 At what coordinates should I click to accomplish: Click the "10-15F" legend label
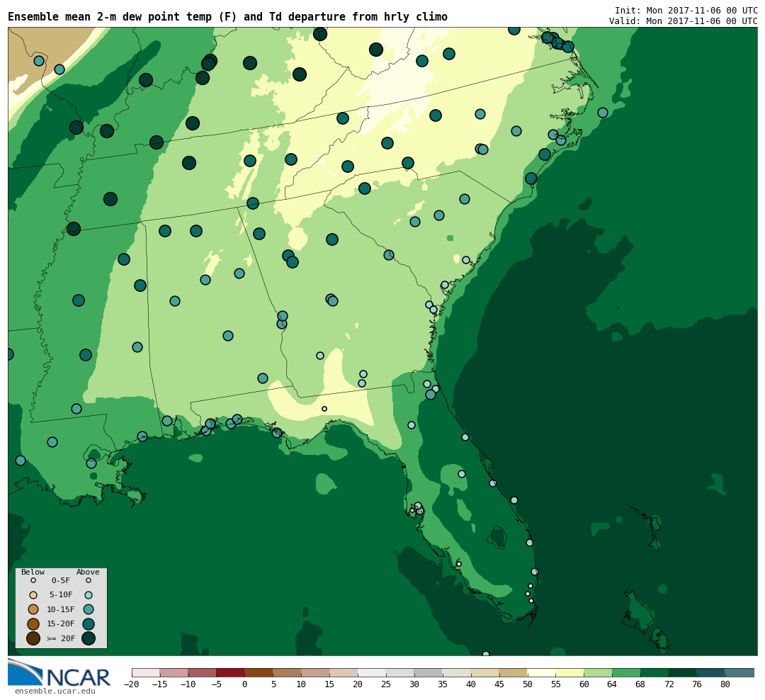pyautogui.click(x=61, y=610)
